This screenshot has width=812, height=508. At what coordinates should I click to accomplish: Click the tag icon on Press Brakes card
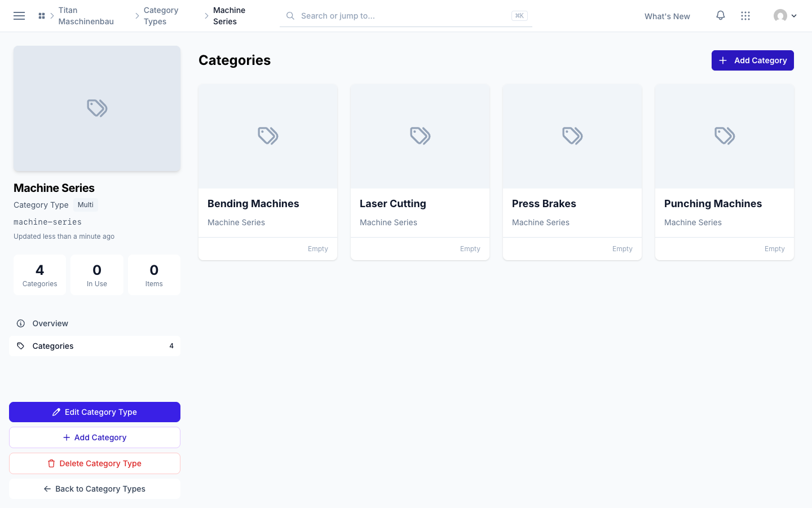pos(572,136)
